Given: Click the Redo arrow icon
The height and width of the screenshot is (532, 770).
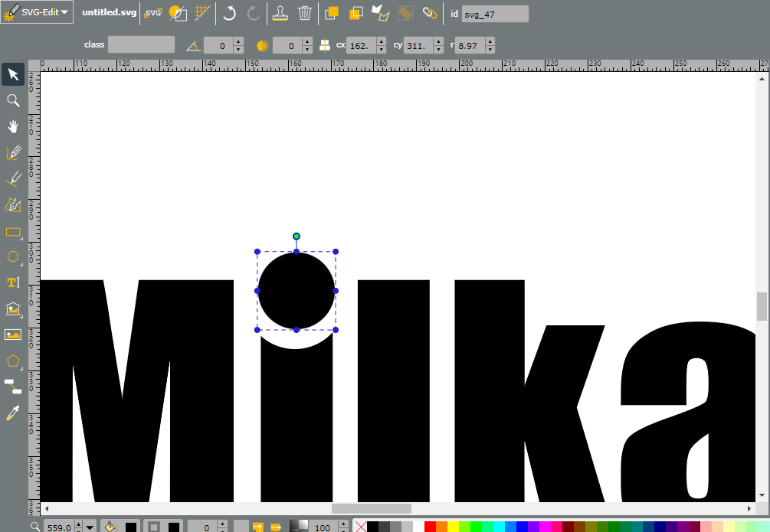Looking at the screenshot, I should 253,13.
